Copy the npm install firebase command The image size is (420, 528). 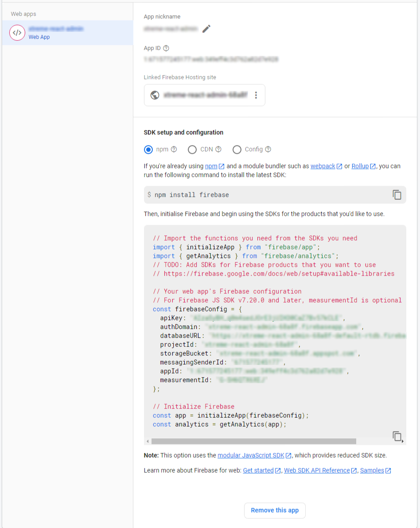[x=397, y=194]
